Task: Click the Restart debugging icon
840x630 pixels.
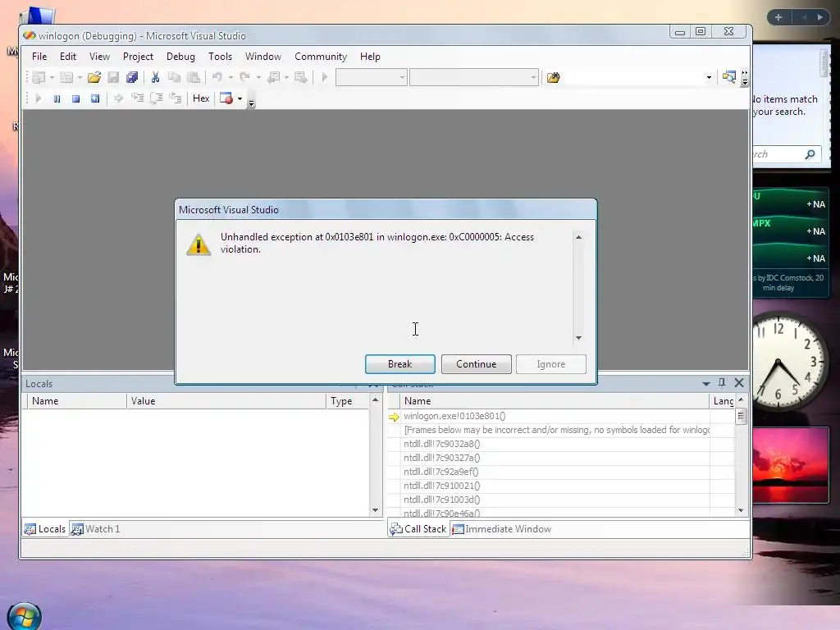Action: pos(95,98)
